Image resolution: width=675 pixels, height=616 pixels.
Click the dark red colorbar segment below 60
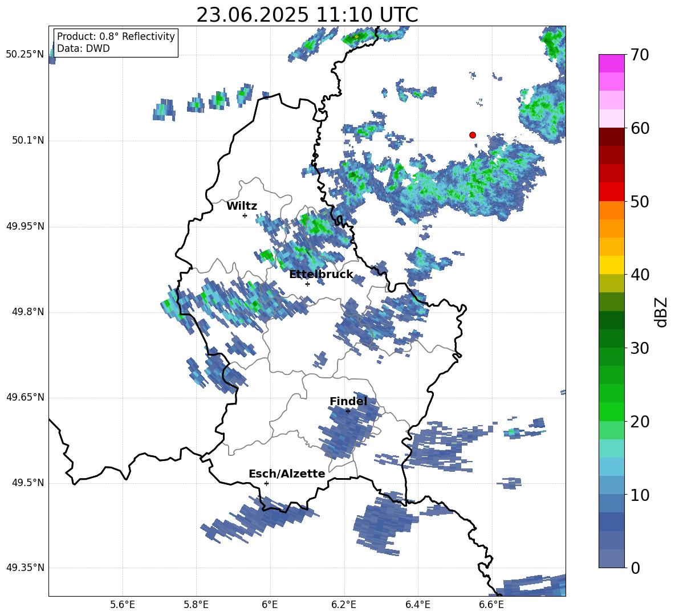pos(611,137)
